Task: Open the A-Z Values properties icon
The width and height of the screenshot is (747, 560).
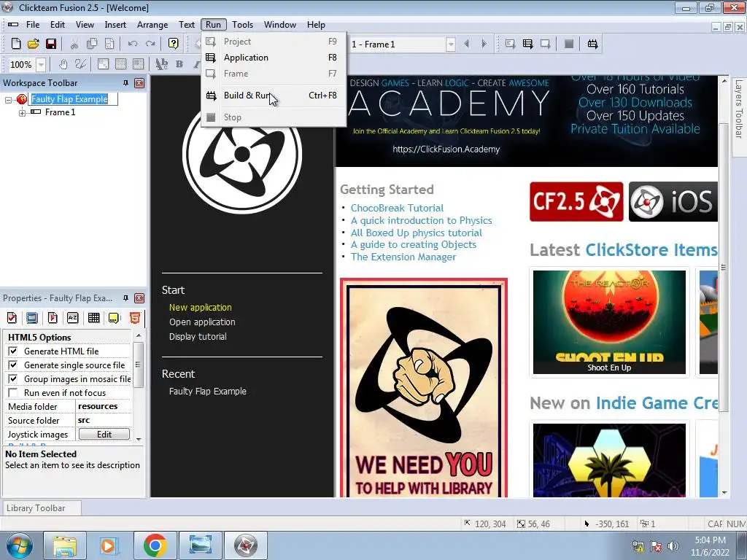Action: [x=72, y=318]
